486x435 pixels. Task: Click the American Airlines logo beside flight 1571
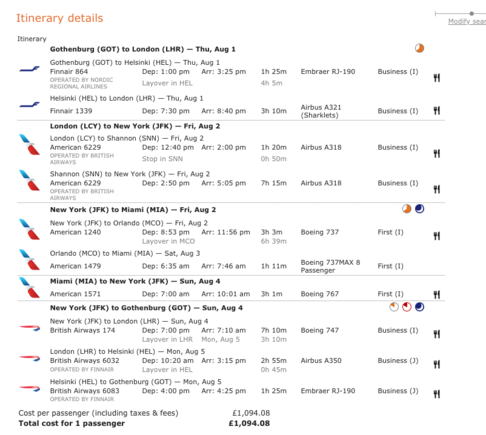coord(29,288)
